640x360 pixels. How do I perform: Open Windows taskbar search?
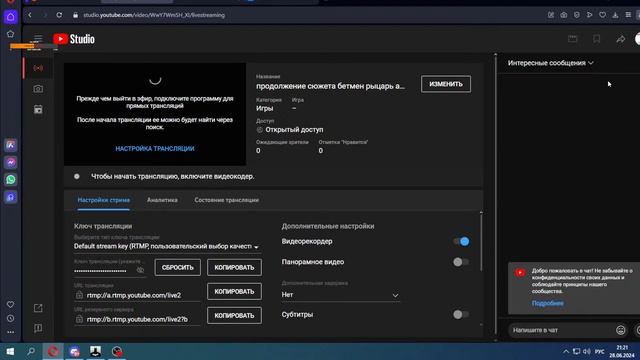[x=31, y=351]
